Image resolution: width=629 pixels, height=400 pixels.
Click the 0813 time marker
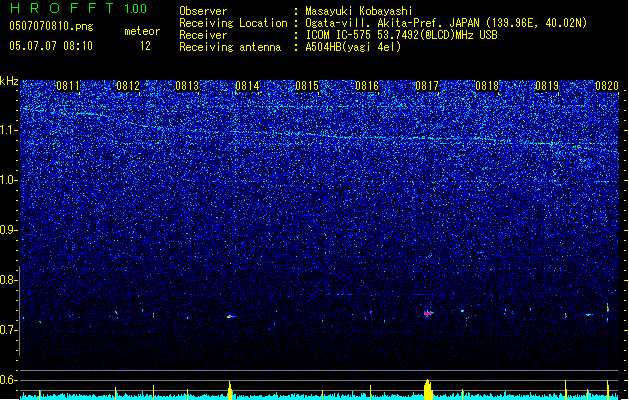[187, 86]
